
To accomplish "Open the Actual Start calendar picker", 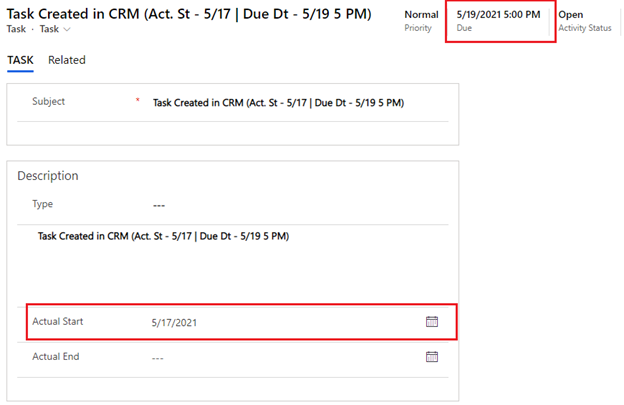I will tap(432, 321).
